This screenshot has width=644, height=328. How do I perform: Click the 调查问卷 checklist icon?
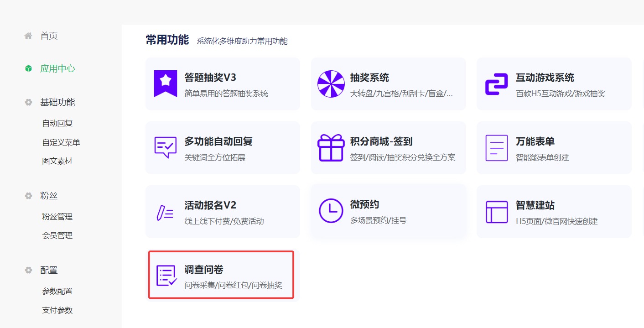(x=166, y=276)
